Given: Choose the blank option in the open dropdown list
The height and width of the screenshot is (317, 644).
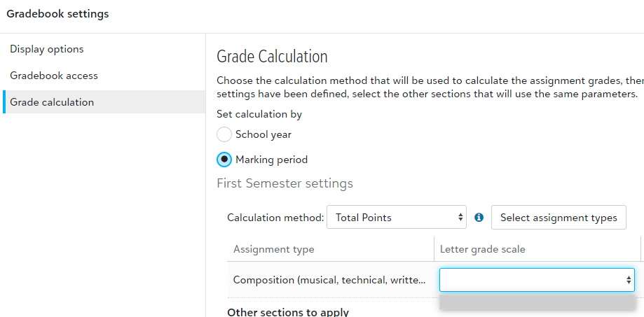Looking at the screenshot, I should coord(536,302).
